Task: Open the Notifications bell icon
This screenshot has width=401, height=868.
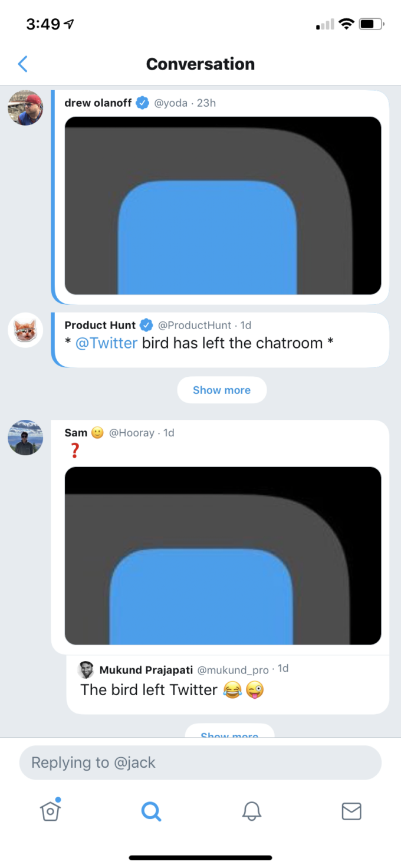Action: tap(252, 811)
